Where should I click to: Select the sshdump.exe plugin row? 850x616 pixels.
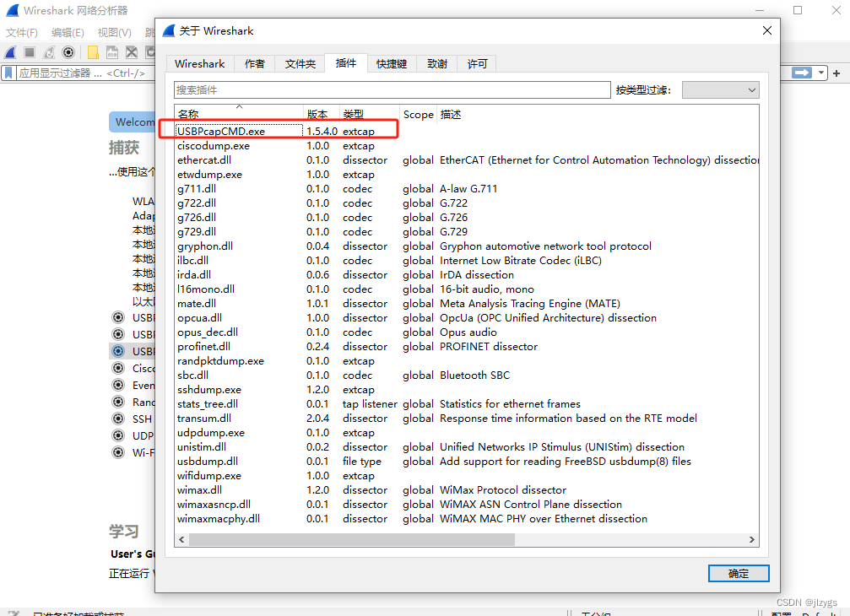467,390
